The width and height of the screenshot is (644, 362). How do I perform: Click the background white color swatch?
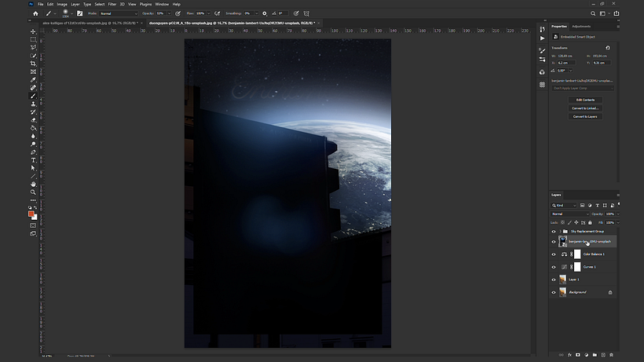[x=35, y=218]
